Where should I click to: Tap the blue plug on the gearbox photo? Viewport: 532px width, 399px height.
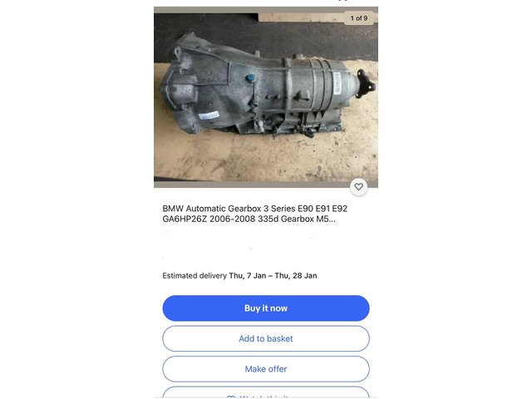coord(251,78)
